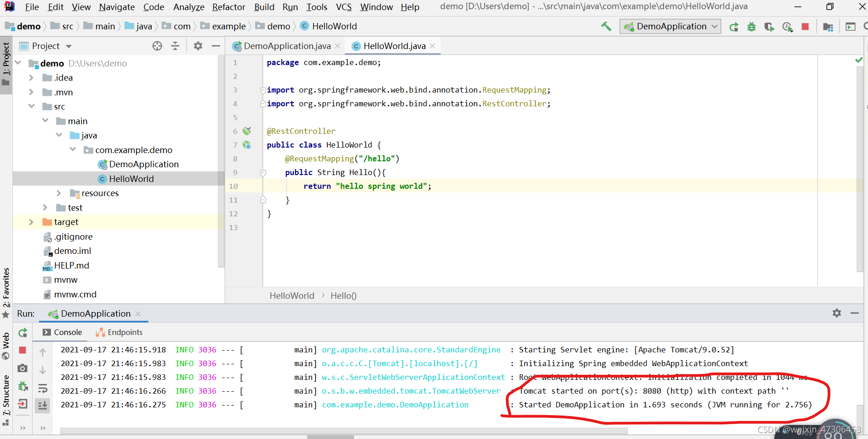The height and width of the screenshot is (439, 868).
Task: Click gutter bean icon on line 7
Action: pos(247,145)
